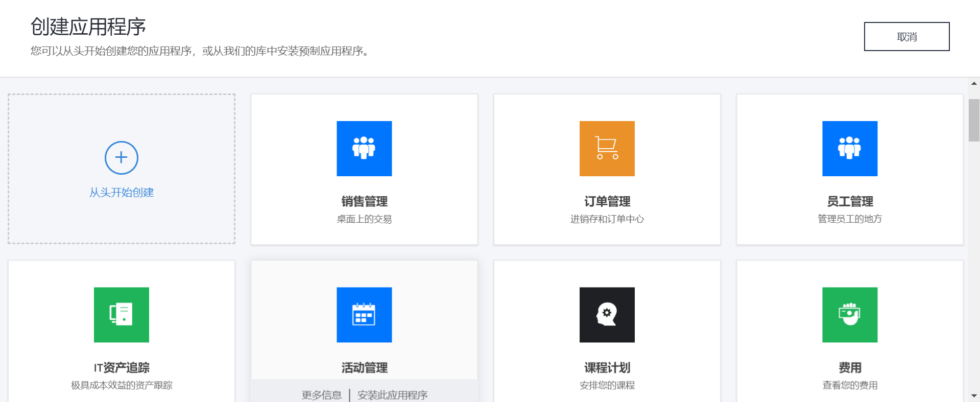This screenshot has width=980, height=402.
Task: Select the 销售管理 blue people icon
Action: pos(364,149)
